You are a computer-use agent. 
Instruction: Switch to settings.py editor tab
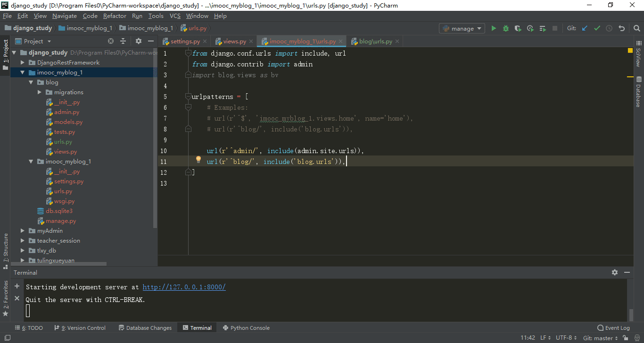pos(185,41)
